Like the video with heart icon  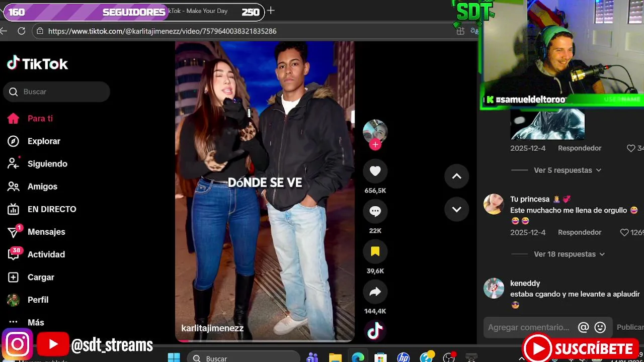[x=375, y=171]
